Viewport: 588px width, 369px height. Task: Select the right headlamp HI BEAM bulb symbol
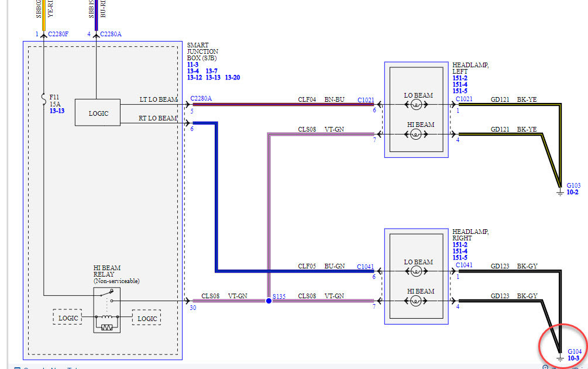415,301
